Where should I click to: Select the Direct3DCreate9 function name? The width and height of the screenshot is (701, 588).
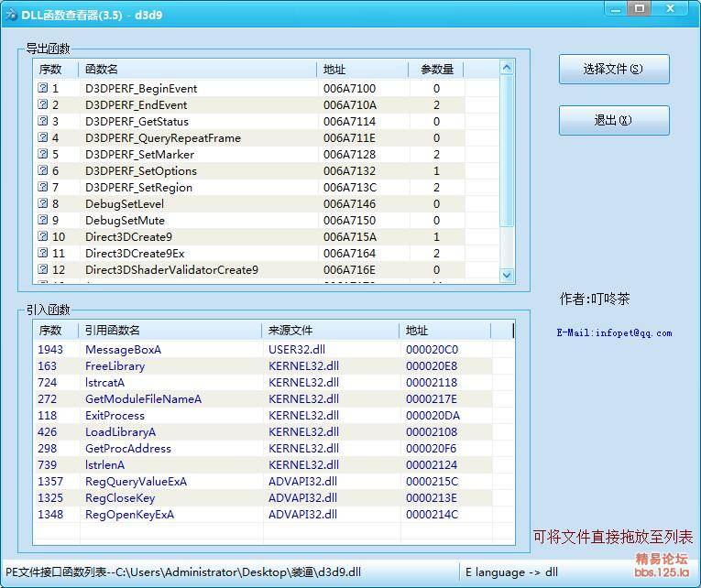pos(129,237)
